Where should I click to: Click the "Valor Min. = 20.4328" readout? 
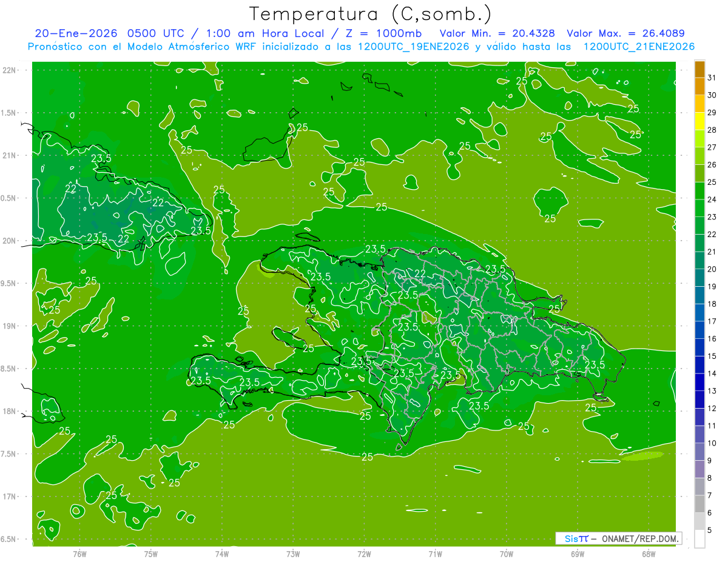tap(497, 33)
